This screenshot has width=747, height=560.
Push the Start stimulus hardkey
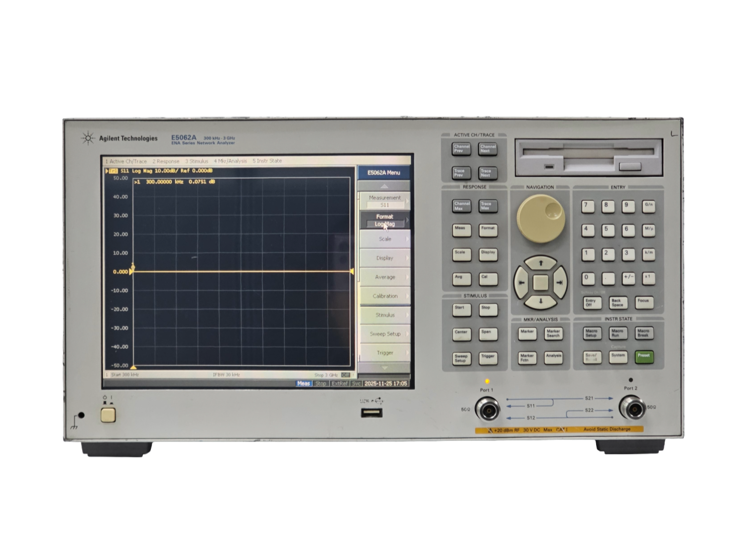[x=462, y=310]
